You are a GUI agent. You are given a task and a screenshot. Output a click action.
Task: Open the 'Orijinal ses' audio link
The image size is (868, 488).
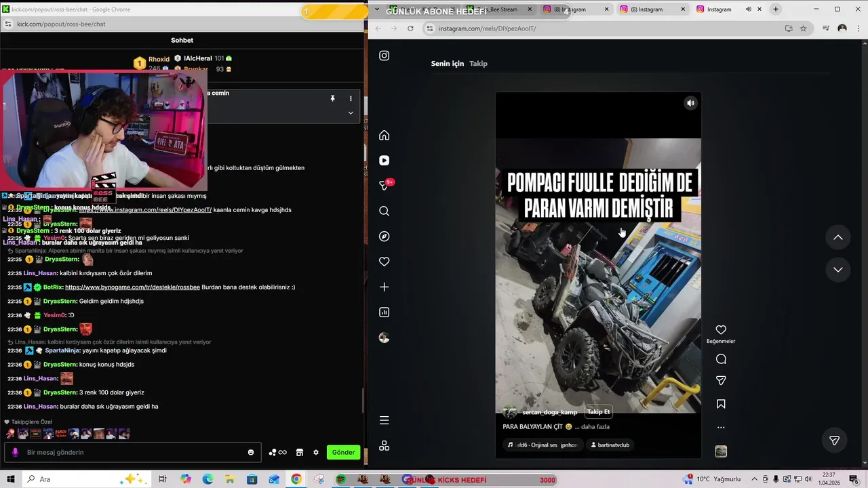(542, 445)
